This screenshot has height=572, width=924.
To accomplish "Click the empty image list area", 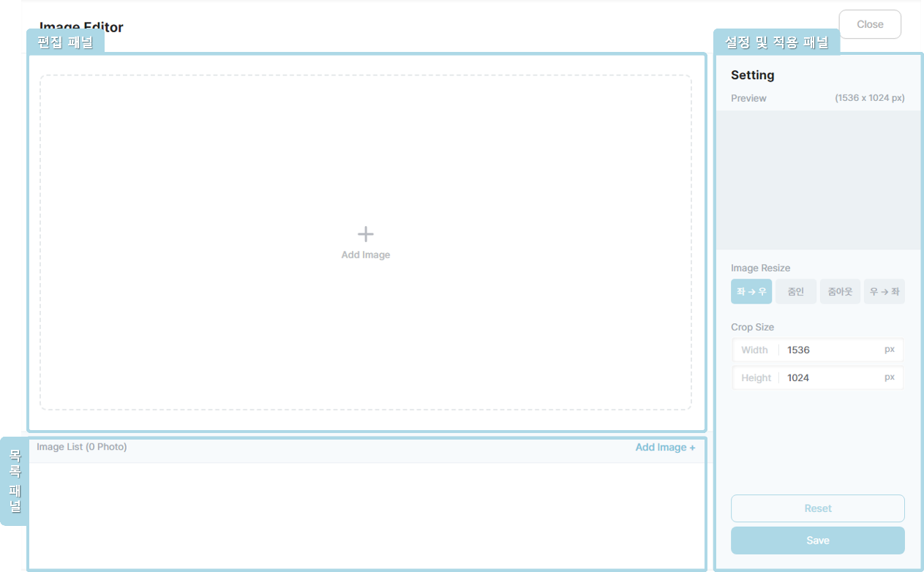I will coord(366,516).
